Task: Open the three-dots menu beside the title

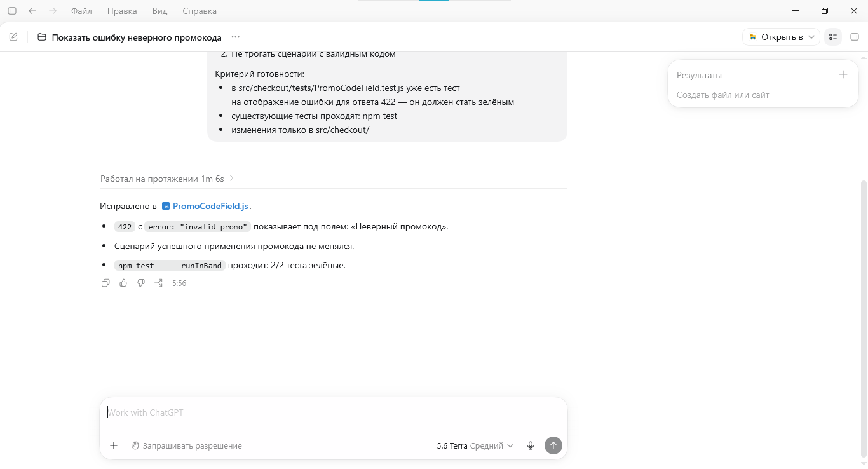Action: tap(236, 37)
